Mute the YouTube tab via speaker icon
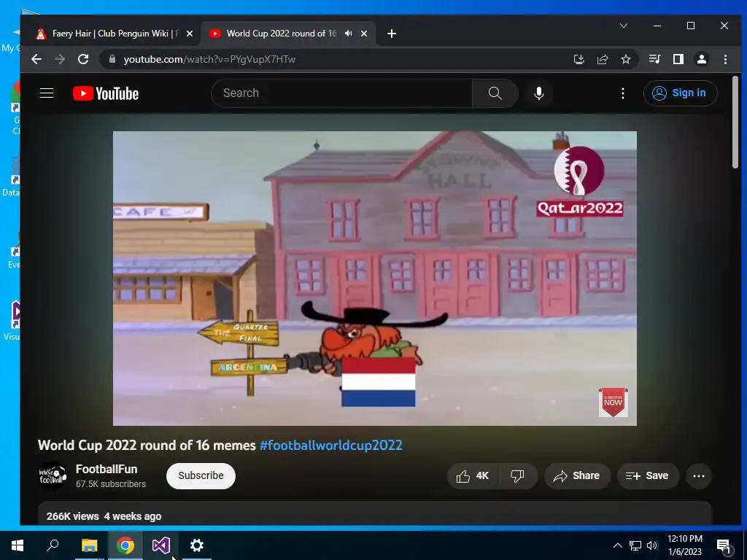 tap(348, 34)
